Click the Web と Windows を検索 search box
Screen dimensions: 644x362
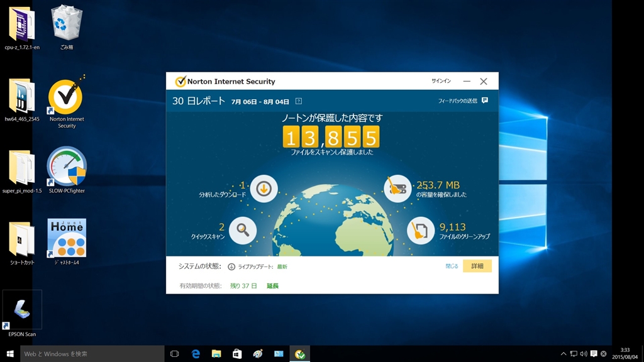point(92,354)
